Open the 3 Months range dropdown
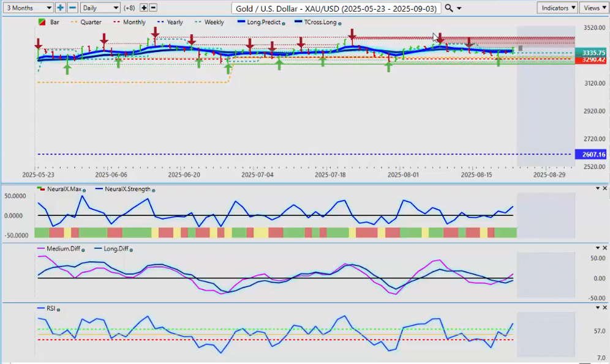This screenshot has height=364, width=610. click(28, 8)
